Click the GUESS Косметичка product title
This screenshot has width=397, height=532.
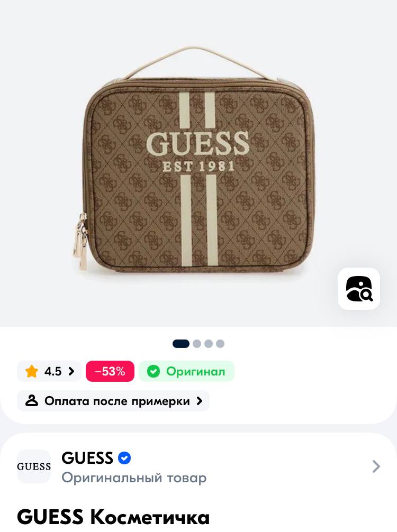pyautogui.click(x=113, y=517)
